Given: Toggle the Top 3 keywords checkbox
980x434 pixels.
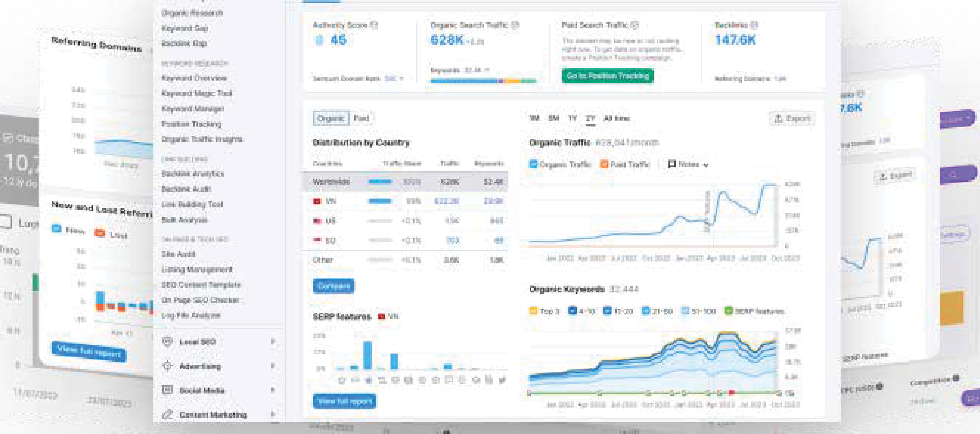Looking at the screenshot, I should click(x=533, y=311).
